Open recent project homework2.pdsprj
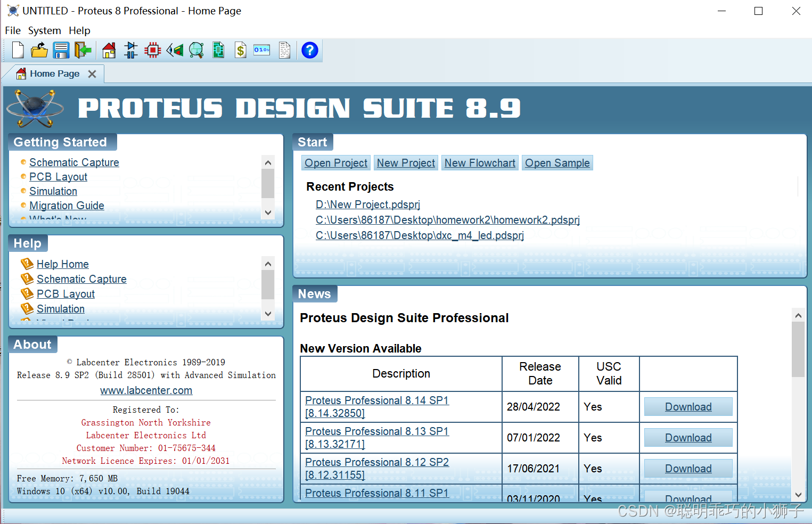The height and width of the screenshot is (524, 812). [448, 220]
